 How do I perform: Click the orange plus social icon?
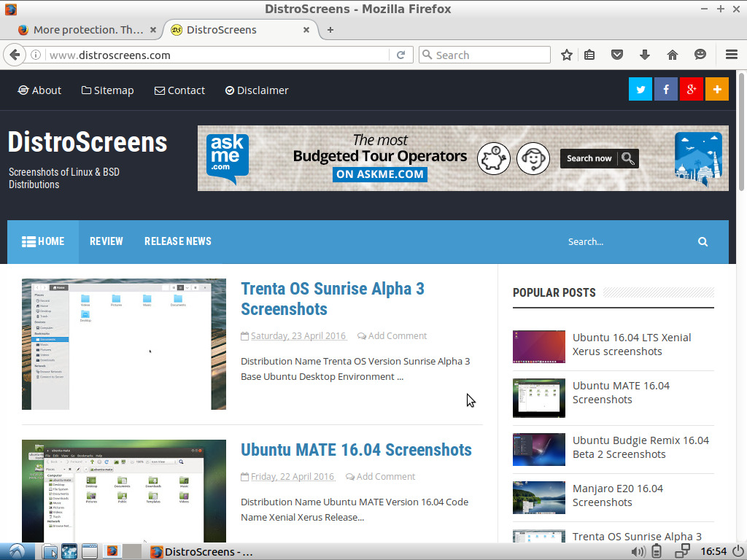(x=717, y=89)
